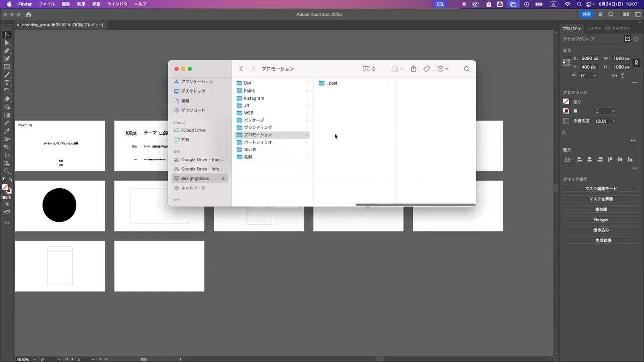Select the Pen tool

coord(7,51)
